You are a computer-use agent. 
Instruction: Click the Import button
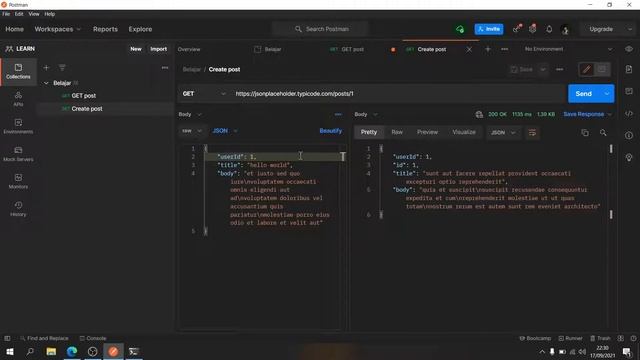click(159, 49)
